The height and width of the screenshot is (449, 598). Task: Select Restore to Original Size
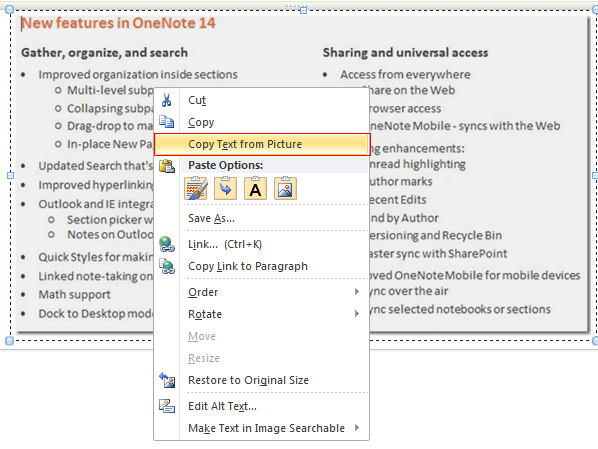coord(261,380)
